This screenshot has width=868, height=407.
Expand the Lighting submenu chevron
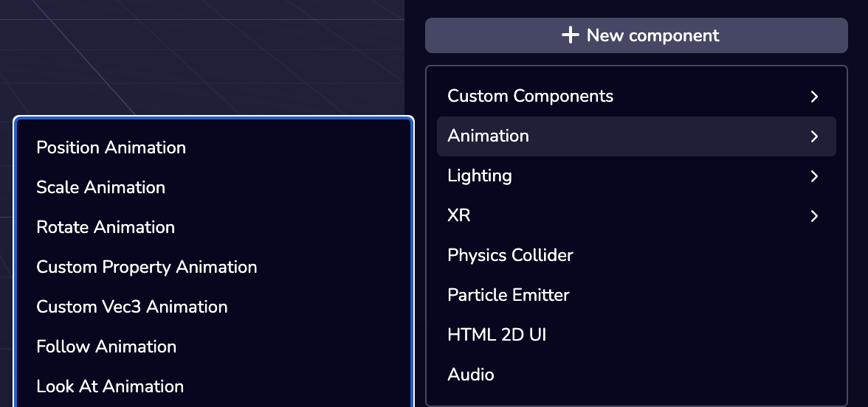tap(814, 176)
